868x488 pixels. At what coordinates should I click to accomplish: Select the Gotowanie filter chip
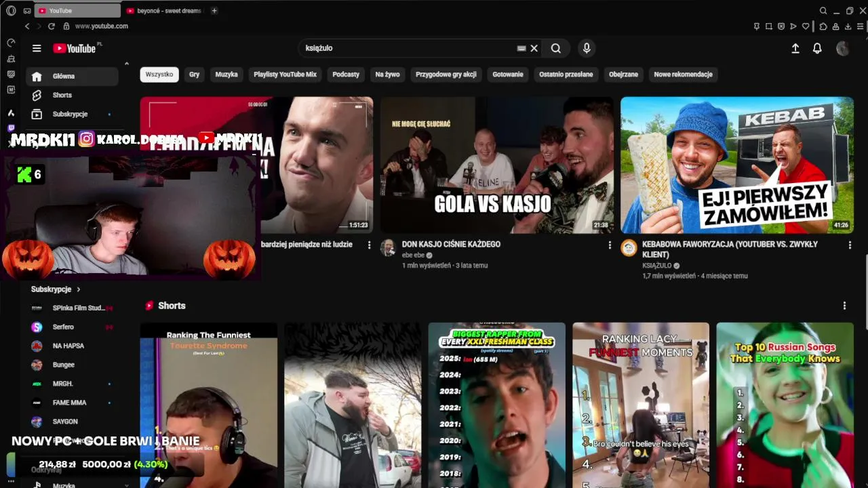(508, 75)
